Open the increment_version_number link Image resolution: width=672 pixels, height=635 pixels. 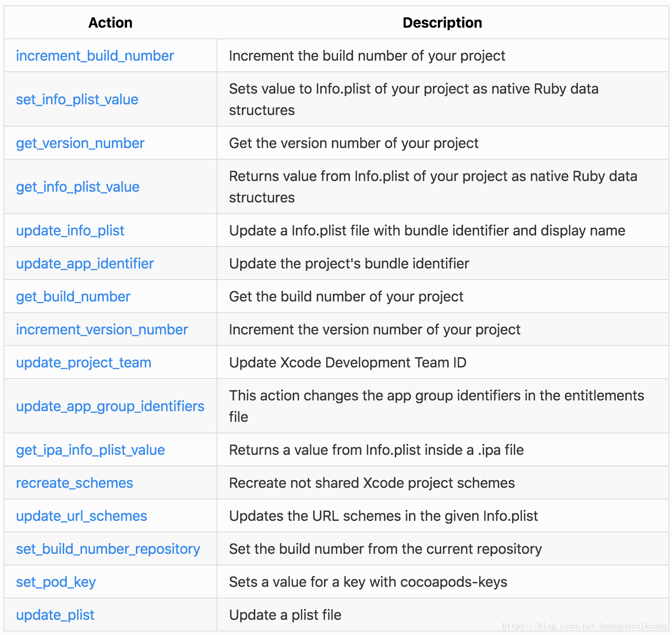pyautogui.click(x=102, y=330)
